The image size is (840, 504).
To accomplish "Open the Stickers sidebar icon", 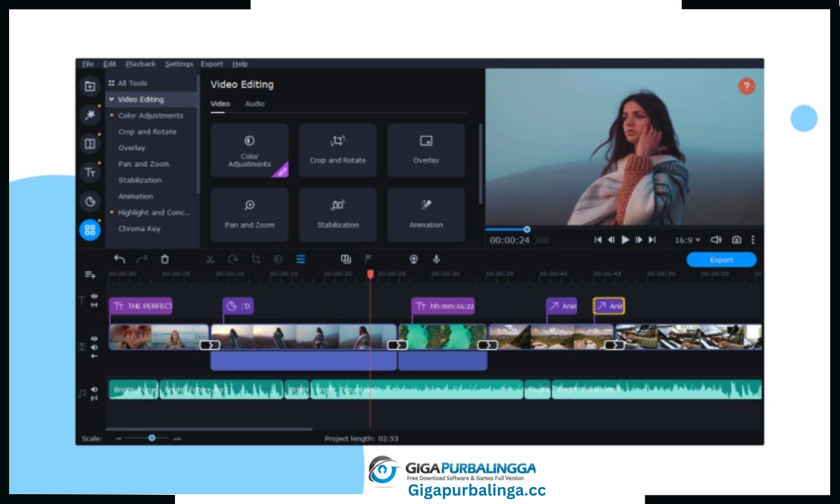I will tap(90, 202).
